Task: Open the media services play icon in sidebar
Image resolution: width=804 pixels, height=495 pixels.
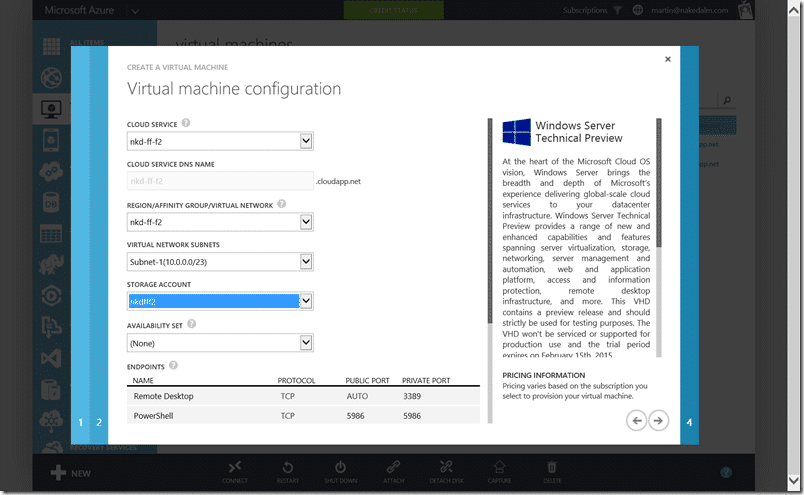Action: [51, 296]
